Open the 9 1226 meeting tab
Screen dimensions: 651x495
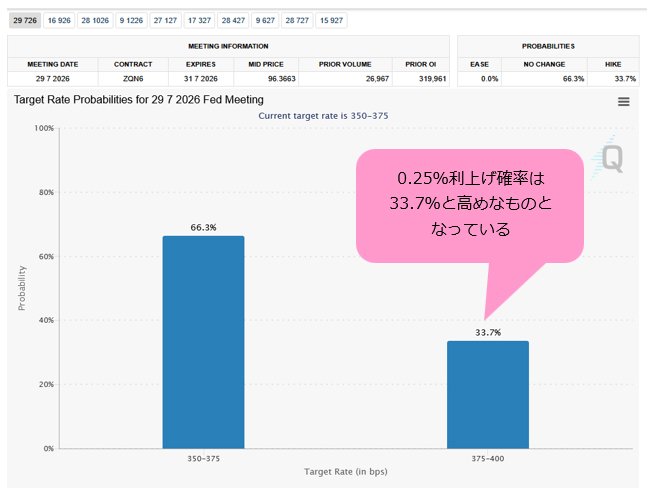point(131,20)
